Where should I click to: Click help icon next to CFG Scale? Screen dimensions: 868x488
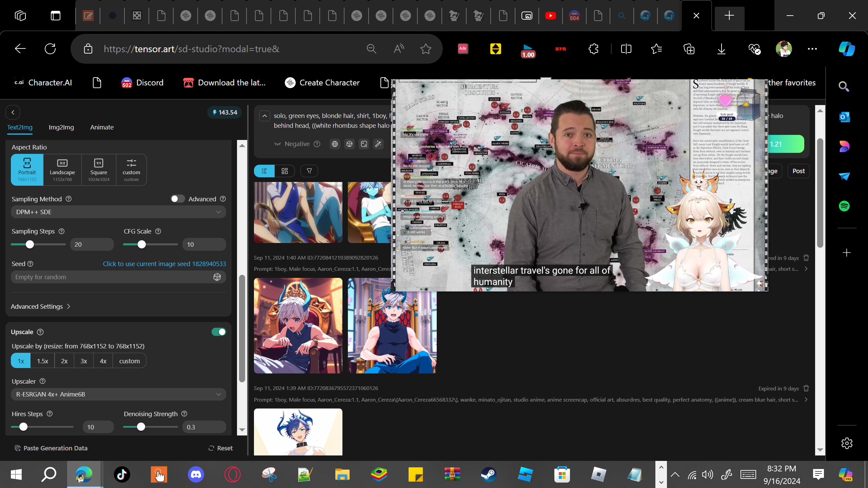158,231
